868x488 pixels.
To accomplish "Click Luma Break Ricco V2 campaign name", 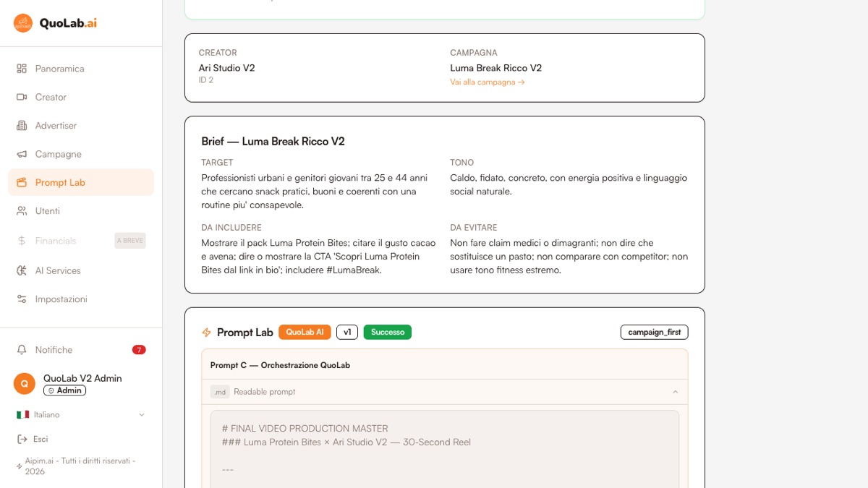I will [496, 68].
